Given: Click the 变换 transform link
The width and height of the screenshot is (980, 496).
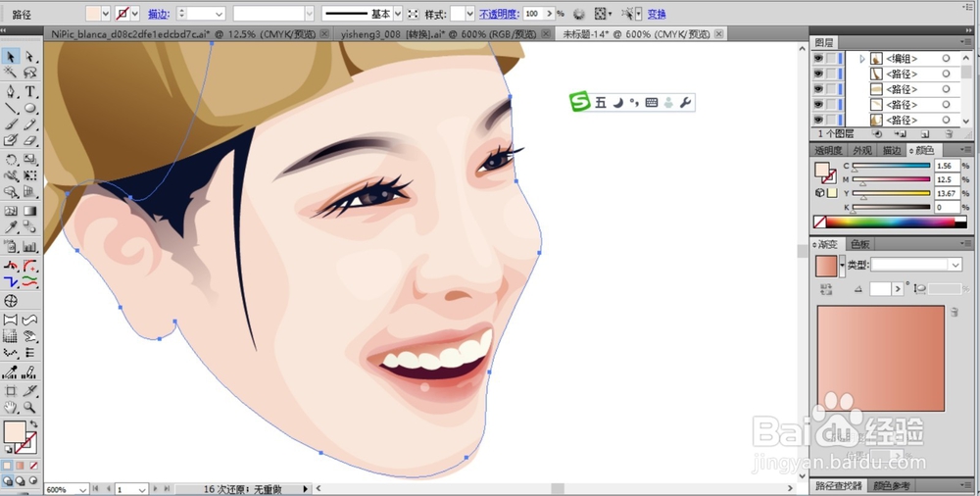Looking at the screenshot, I should [x=657, y=14].
